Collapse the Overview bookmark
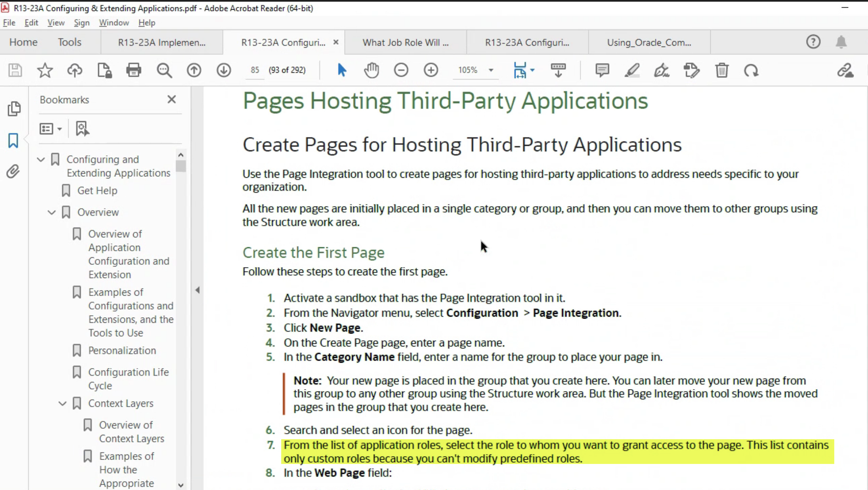The width and height of the screenshot is (868, 490). coord(51,212)
